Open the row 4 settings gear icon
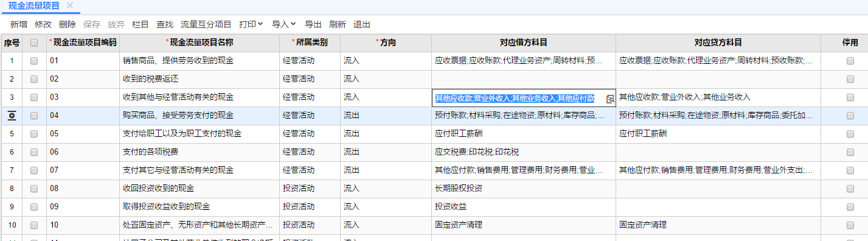This screenshot has height=241, width=868. [x=12, y=116]
